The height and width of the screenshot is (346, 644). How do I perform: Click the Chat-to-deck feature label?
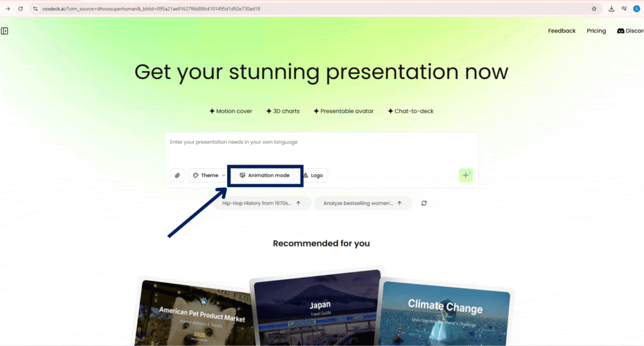(411, 111)
